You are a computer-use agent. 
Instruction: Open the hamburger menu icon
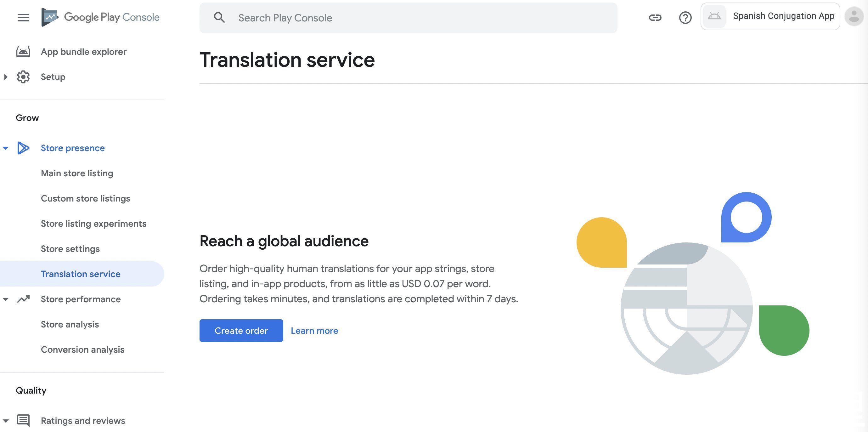pos(22,17)
